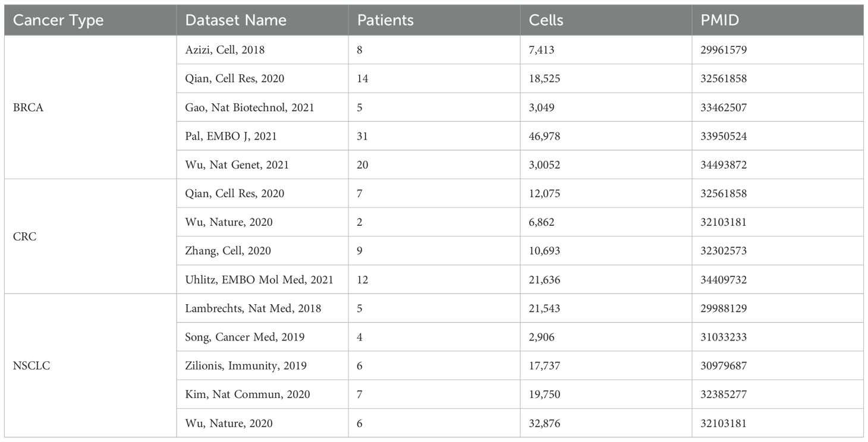Image resolution: width=868 pixels, height=442 pixels.
Task: Open PMID 34493872
Action: tap(724, 165)
